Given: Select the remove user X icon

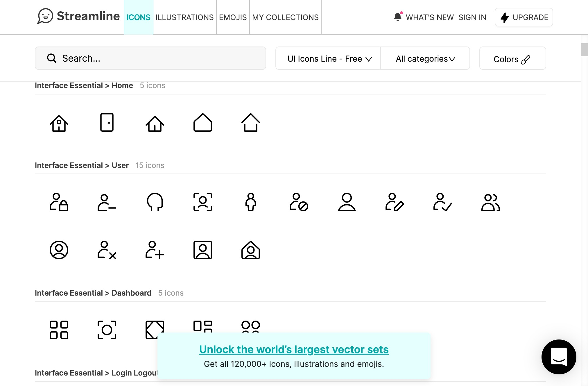Looking at the screenshot, I should tap(107, 250).
